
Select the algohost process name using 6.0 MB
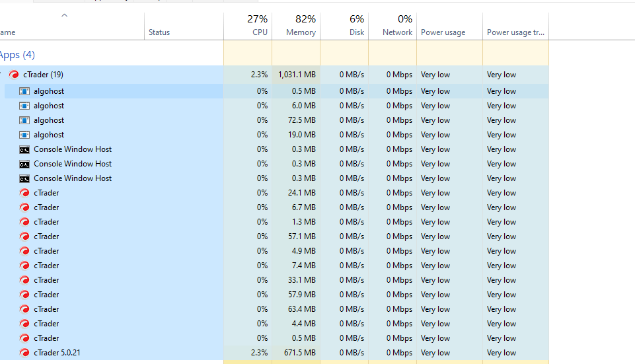(x=49, y=106)
